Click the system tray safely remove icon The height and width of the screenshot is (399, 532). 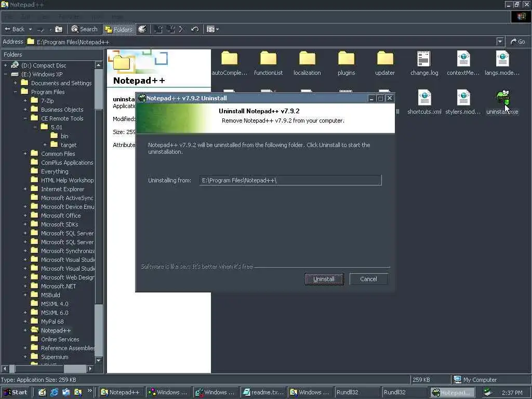(x=488, y=392)
